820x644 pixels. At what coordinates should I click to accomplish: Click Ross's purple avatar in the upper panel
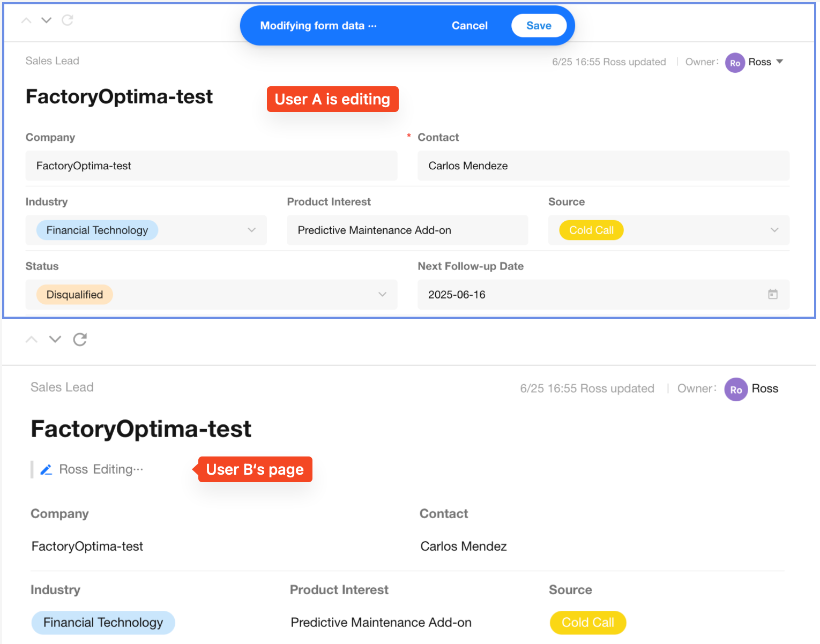[x=735, y=63]
